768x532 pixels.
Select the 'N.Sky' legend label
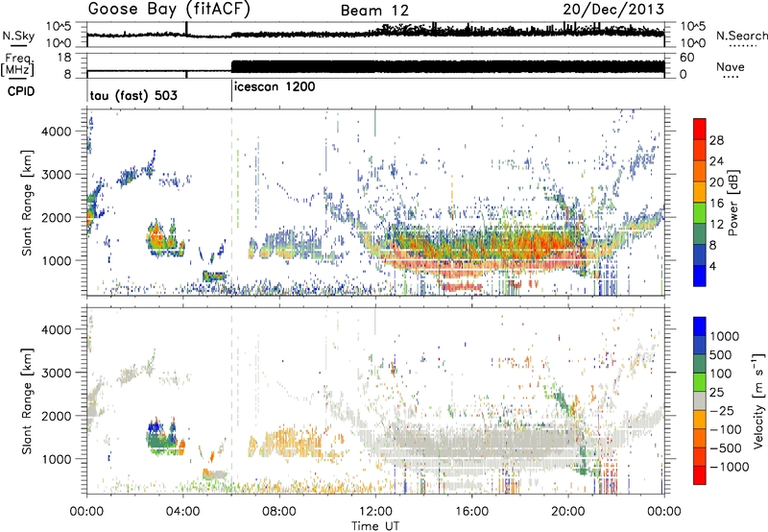pos(18,36)
